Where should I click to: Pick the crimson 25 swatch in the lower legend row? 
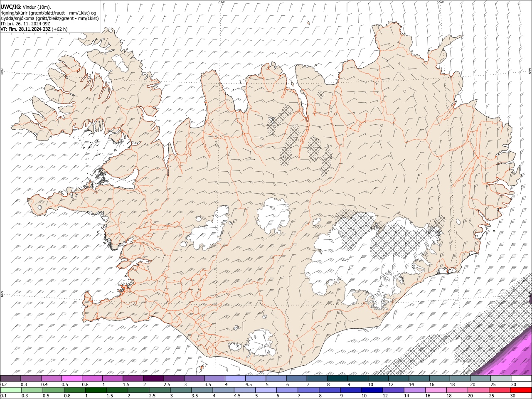click(499, 390)
